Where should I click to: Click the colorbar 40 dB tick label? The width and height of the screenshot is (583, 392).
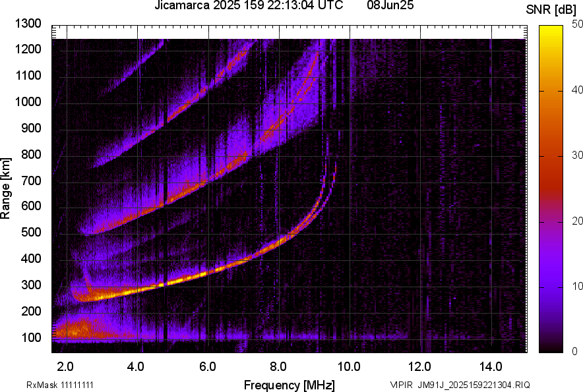click(x=577, y=90)
